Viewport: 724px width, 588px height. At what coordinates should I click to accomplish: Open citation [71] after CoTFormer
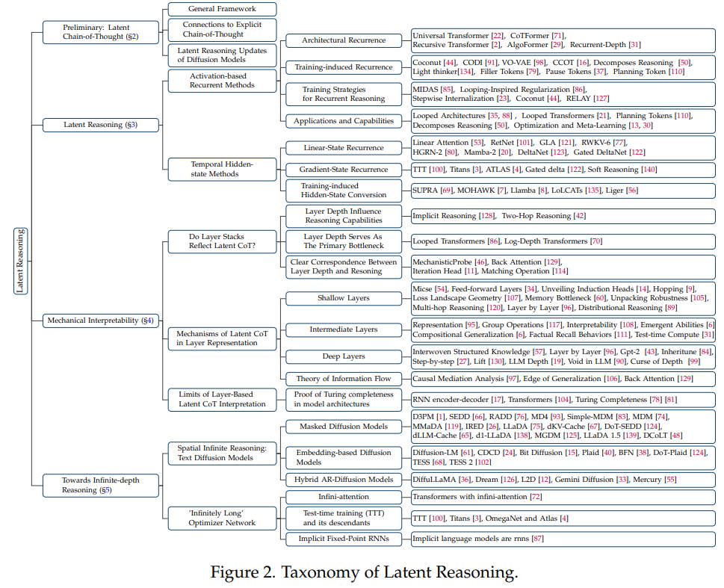(559, 36)
